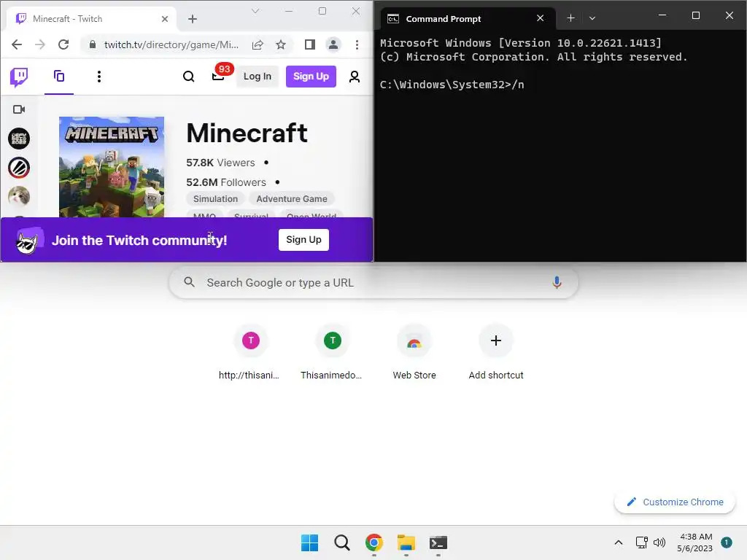Click the Minecraft page heading
Image resolution: width=747 pixels, height=560 pixels.
point(247,133)
